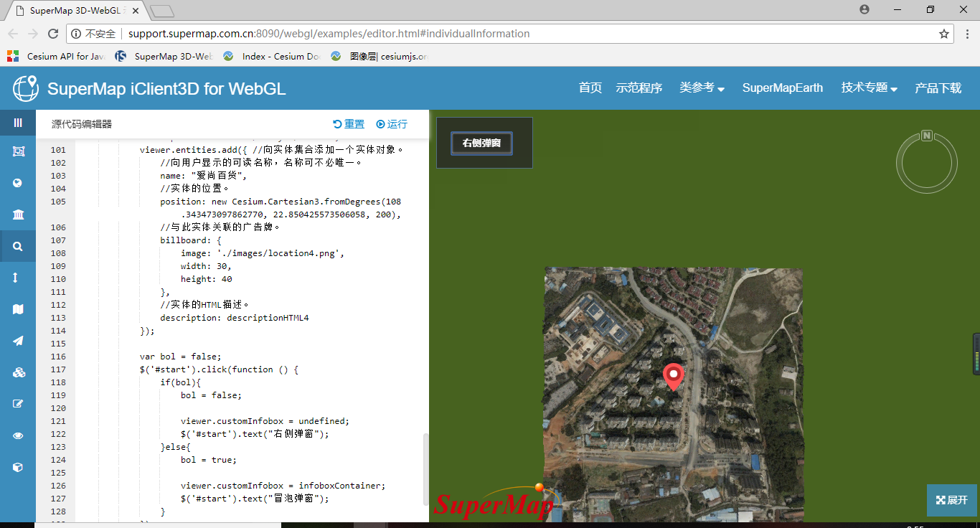This screenshot has width=980, height=528.
Task: Open the 图像层 cesiumjs bookmark
Action: click(x=380, y=56)
